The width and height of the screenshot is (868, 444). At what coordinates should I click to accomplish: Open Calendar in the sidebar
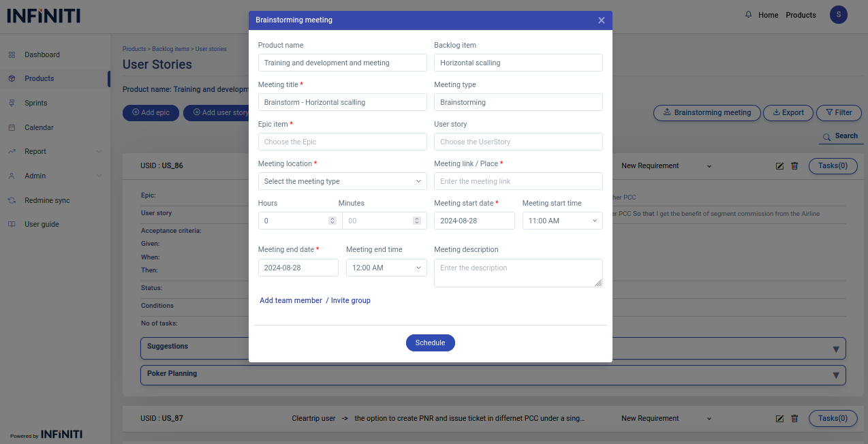(39, 127)
